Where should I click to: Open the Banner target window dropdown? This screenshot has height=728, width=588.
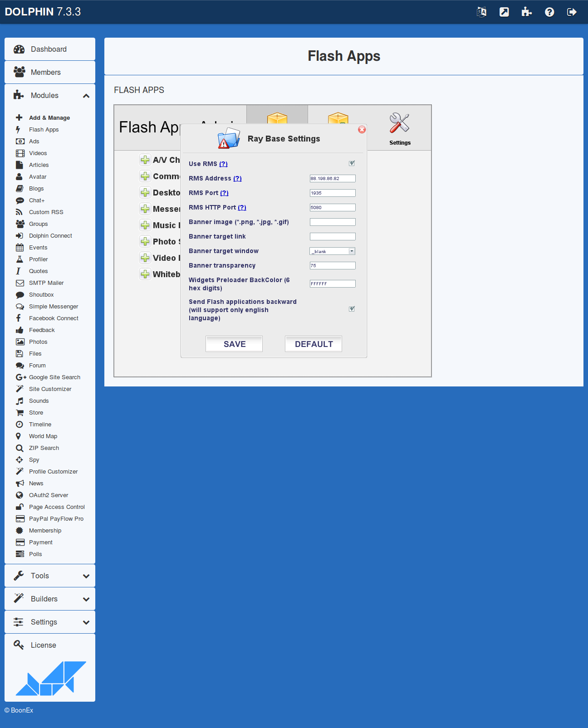coord(333,251)
